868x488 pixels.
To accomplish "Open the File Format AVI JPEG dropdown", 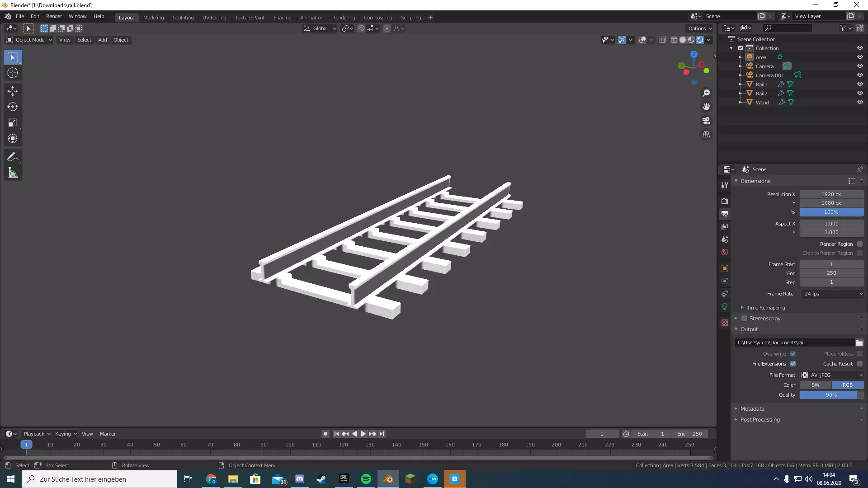I will click(x=832, y=375).
